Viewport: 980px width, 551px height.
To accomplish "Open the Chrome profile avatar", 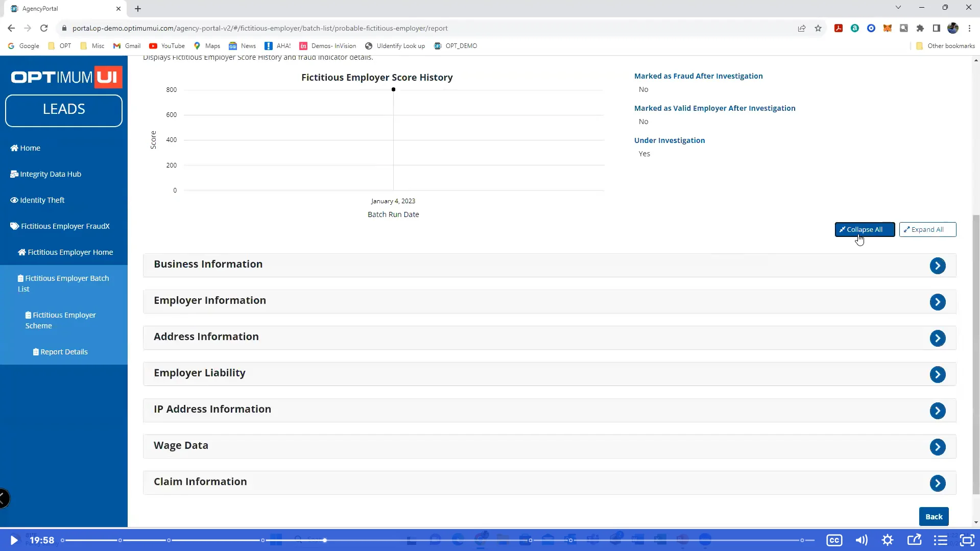I will 953,28.
